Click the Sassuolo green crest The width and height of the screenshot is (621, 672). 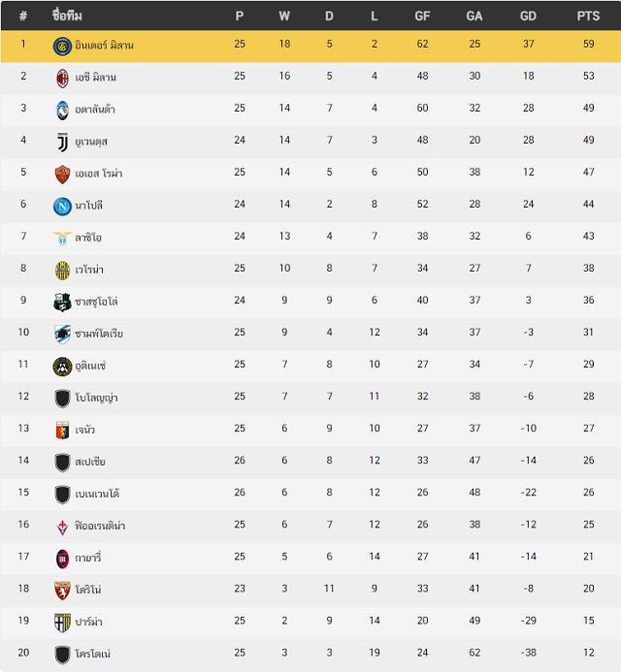pyautogui.click(x=62, y=303)
